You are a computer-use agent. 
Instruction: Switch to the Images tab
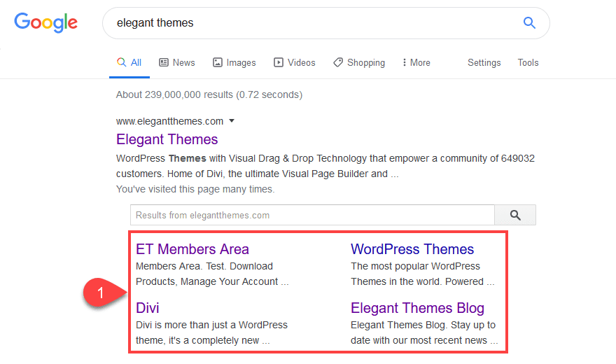234,62
